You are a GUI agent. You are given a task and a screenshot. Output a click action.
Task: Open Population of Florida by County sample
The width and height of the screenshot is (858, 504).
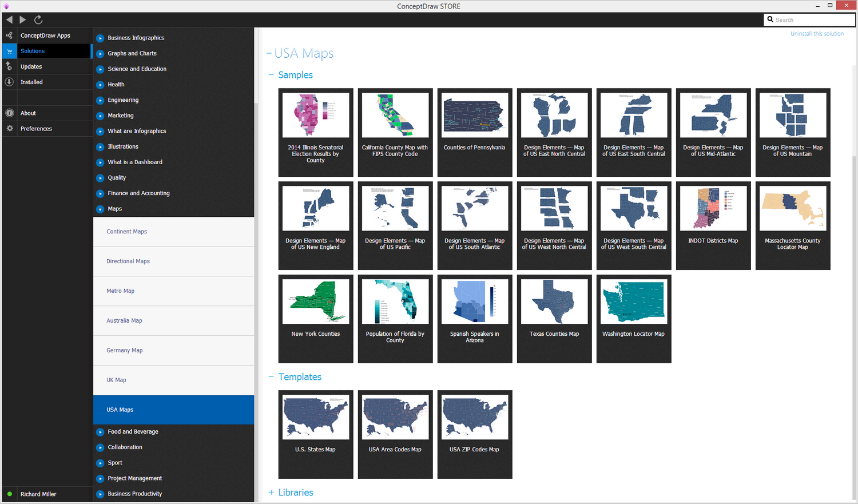point(395,319)
